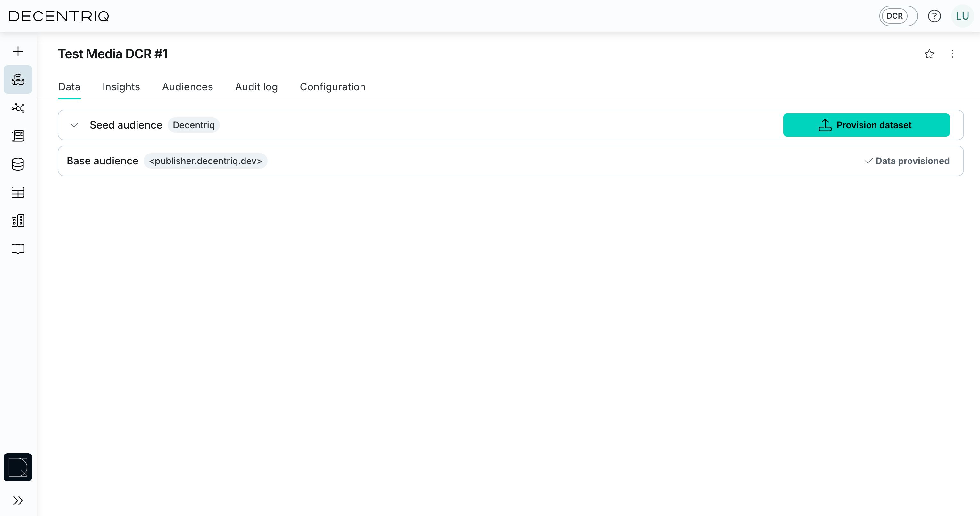This screenshot has height=516, width=980.
Task: Open the three-dot more options menu
Action: pyautogui.click(x=952, y=54)
